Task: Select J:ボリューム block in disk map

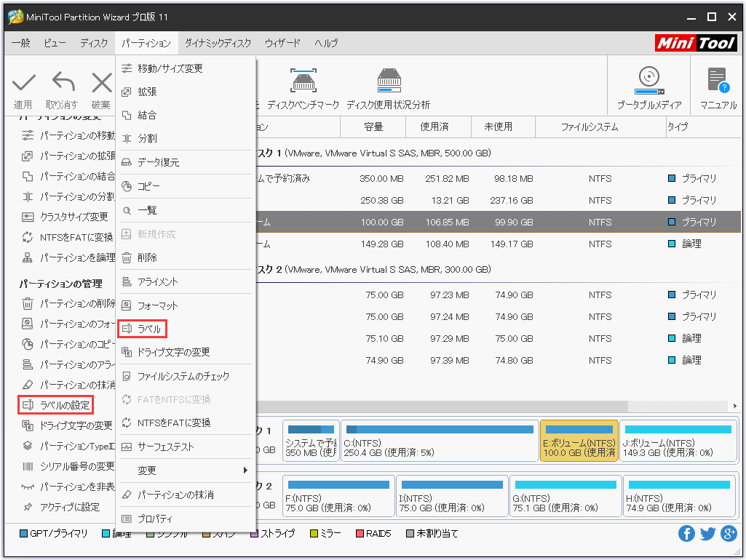Action: click(678, 441)
